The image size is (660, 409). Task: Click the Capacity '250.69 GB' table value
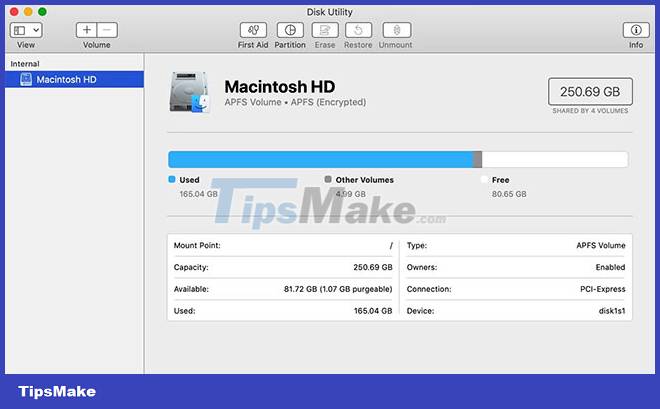(373, 267)
